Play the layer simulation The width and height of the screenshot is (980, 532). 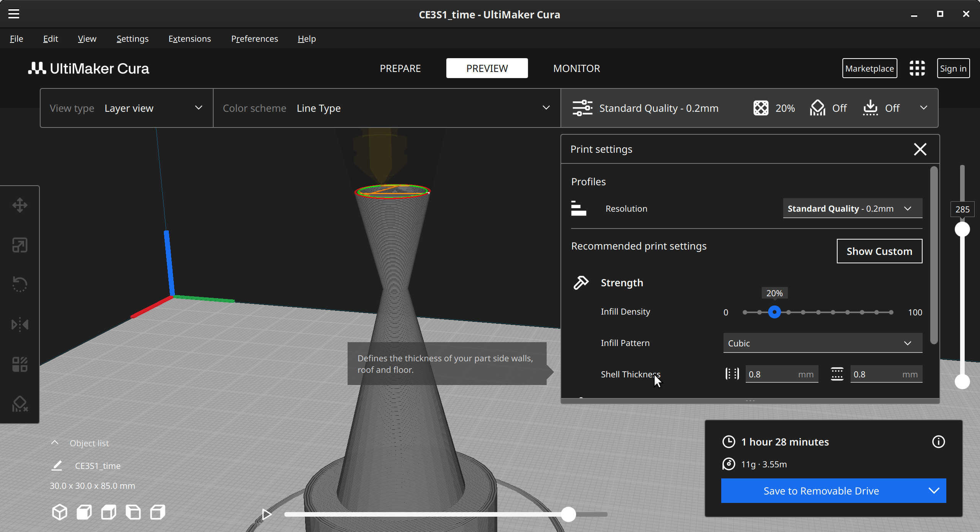pyautogui.click(x=267, y=514)
